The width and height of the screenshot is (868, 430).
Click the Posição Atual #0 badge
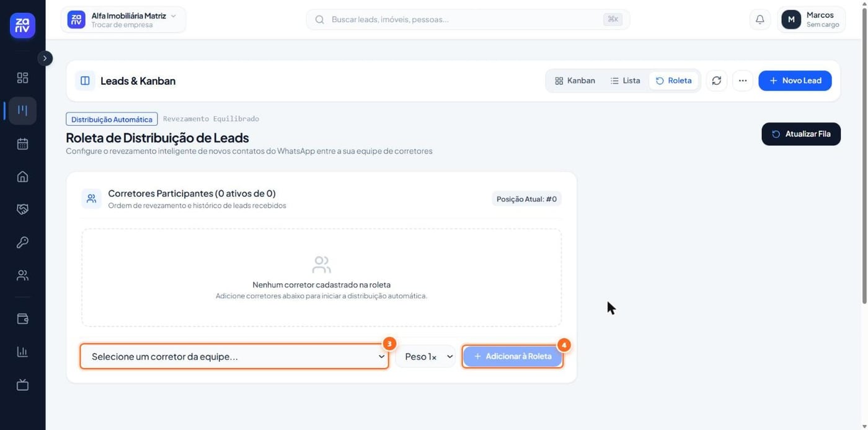pos(527,199)
